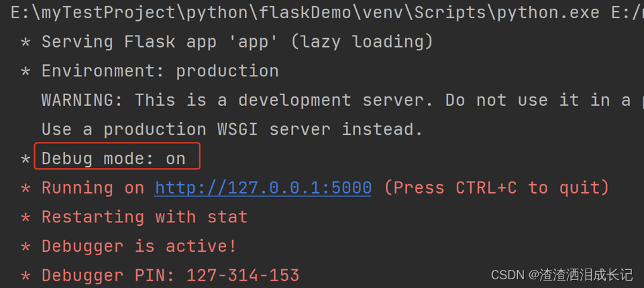Click the asterisk before Serving Flask app
This screenshot has height=288, width=644.
[x=25, y=43]
